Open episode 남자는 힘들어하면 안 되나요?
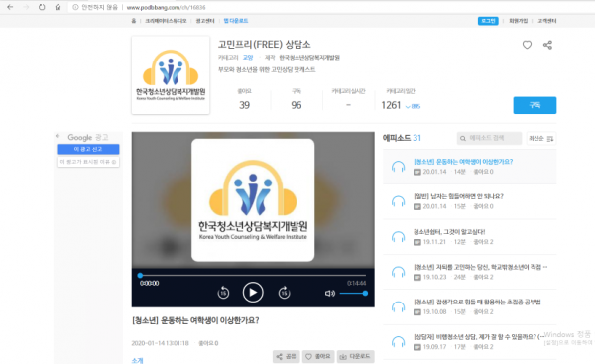This screenshot has height=364, width=595. [458, 196]
